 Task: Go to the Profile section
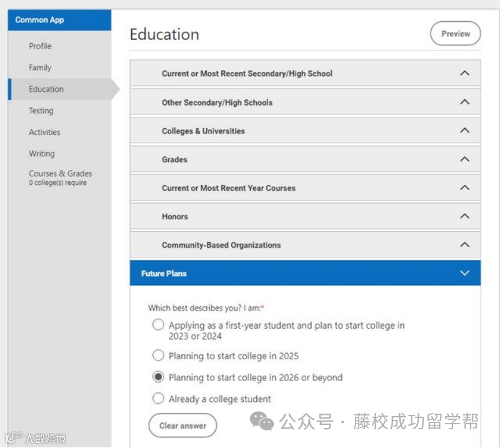(x=40, y=46)
